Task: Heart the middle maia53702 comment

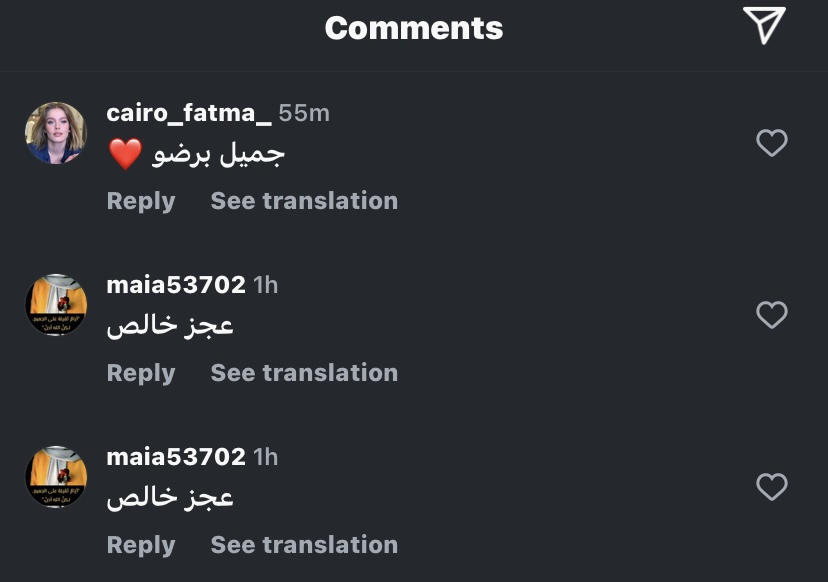Action: [x=771, y=315]
